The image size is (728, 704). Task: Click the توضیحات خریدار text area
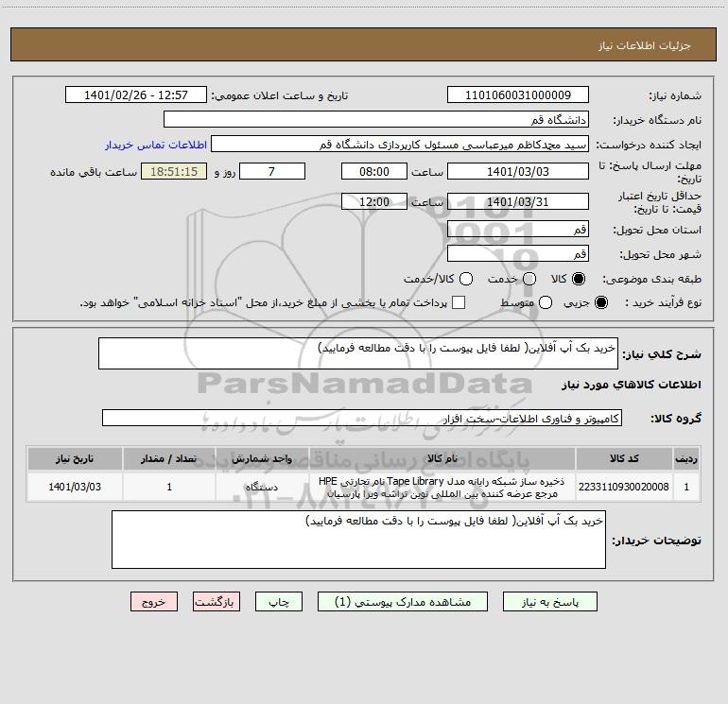click(358, 540)
